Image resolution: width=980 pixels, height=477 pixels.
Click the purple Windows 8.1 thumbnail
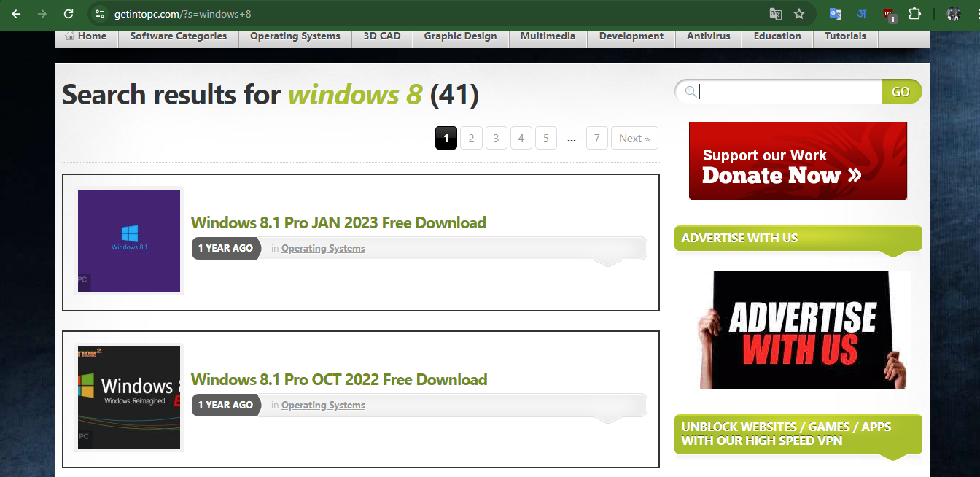coord(129,241)
